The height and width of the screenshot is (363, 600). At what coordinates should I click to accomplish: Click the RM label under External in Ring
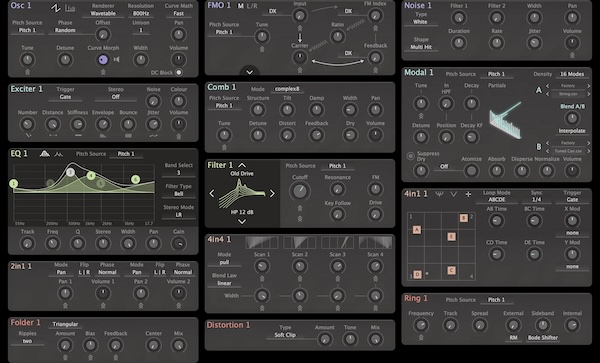pos(513,338)
